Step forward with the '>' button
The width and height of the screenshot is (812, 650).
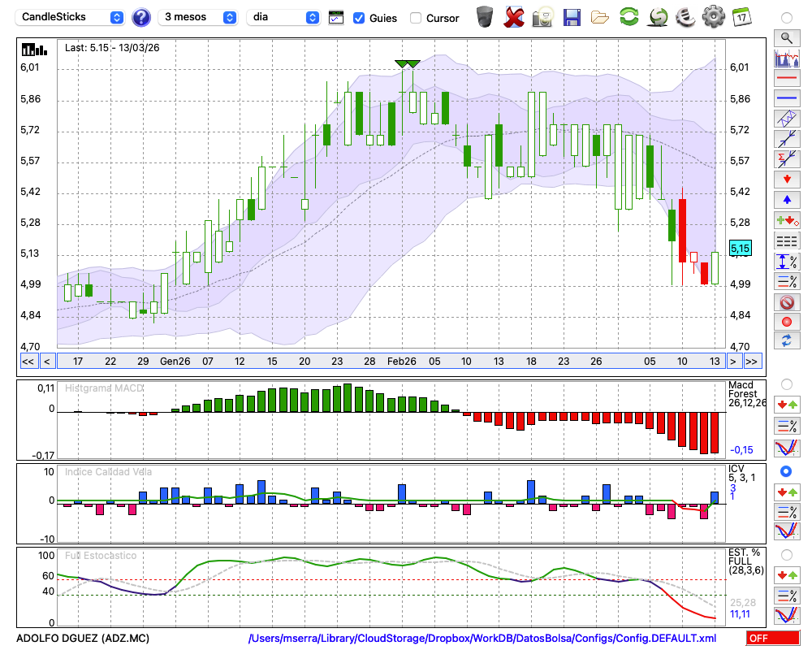click(732, 362)
